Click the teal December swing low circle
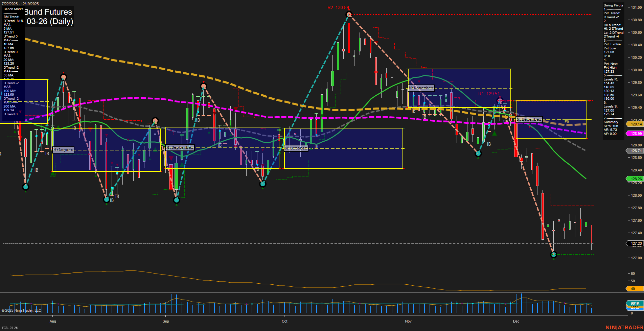The image size is (644, 331). (554, 255)
